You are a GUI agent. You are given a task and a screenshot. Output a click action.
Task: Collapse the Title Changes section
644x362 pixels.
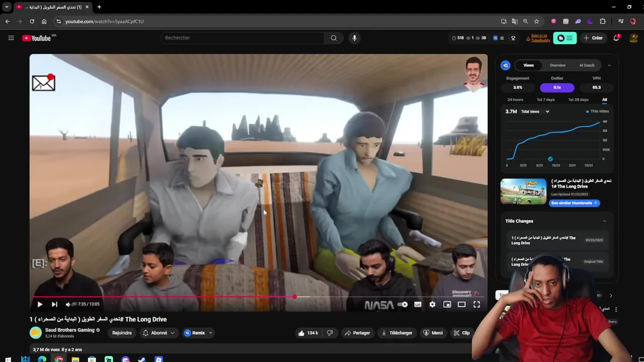click(x=604, y=221)
